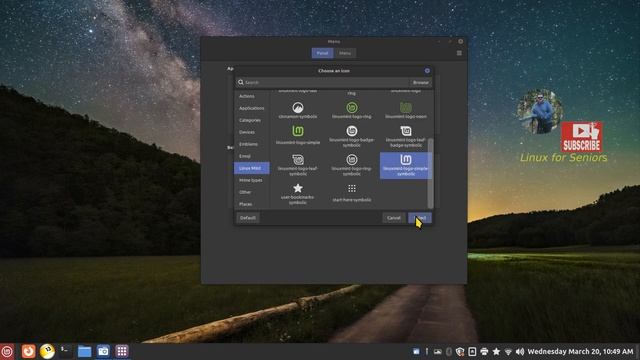Image resolution: width=640 pixels, height=360 pixels.
Task: Select the Emoji category
Action: coord(251,156)
